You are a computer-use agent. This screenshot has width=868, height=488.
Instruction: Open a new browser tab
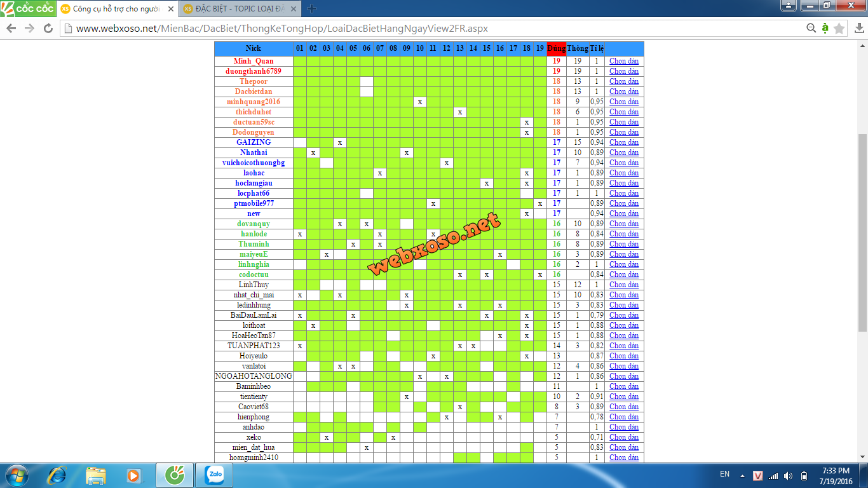click(311, 9)
